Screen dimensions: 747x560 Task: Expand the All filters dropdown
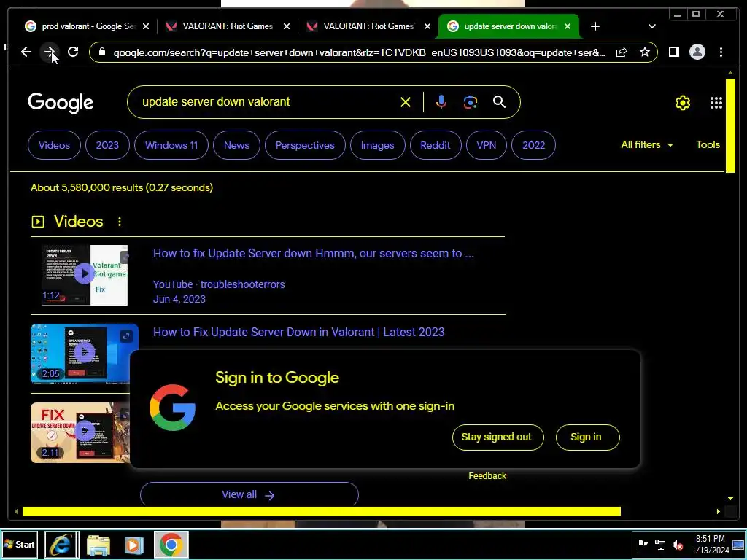pyautogui.click(x=647, y=145)
